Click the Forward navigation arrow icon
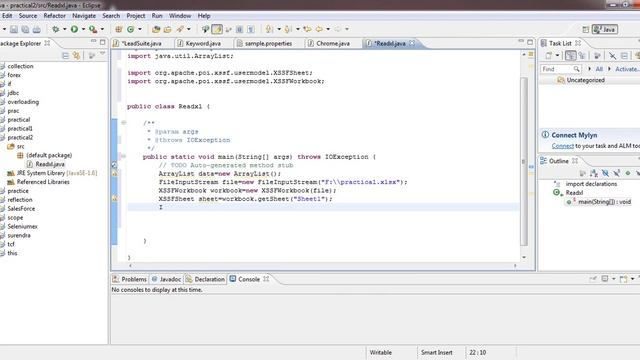Image resolution: width=640 pixels, height=360 pixels. [x=338, y=29]
